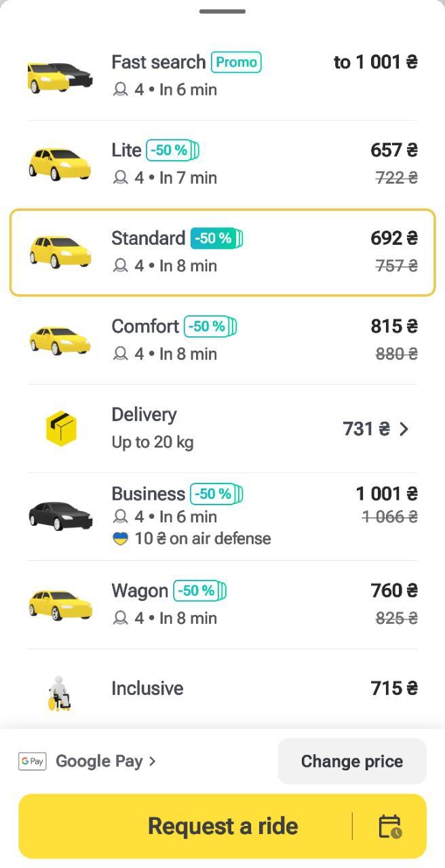Tap the Google Pay logo icon
This screenshot has width=445, height=868.
33,762
